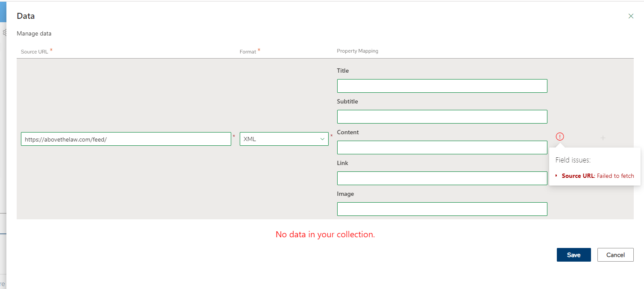
Task: Cancel the data changes
Action: (x=615, y=255)
